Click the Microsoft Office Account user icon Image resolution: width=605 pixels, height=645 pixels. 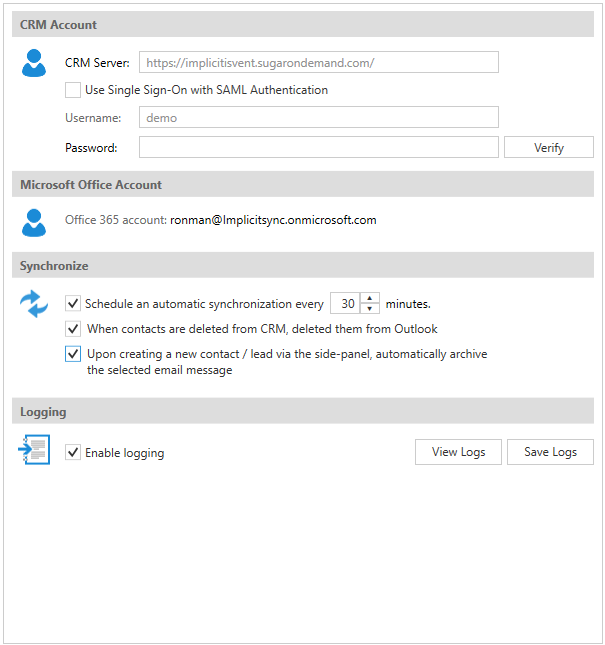click(34, 221)
